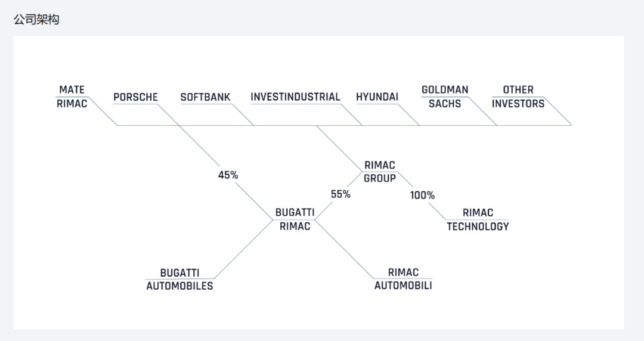Click the 100% ownership label

point(422,195)
